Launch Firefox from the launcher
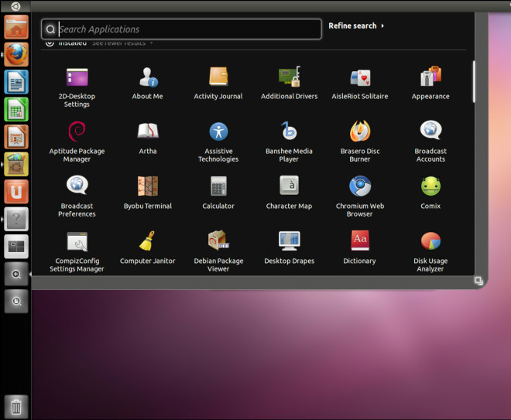 click(x=16, y=54)
